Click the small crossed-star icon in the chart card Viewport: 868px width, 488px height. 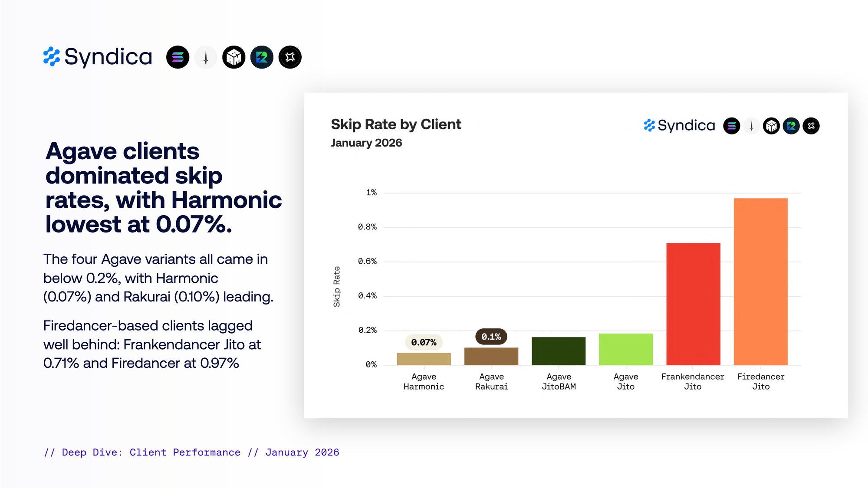(811, 126)
